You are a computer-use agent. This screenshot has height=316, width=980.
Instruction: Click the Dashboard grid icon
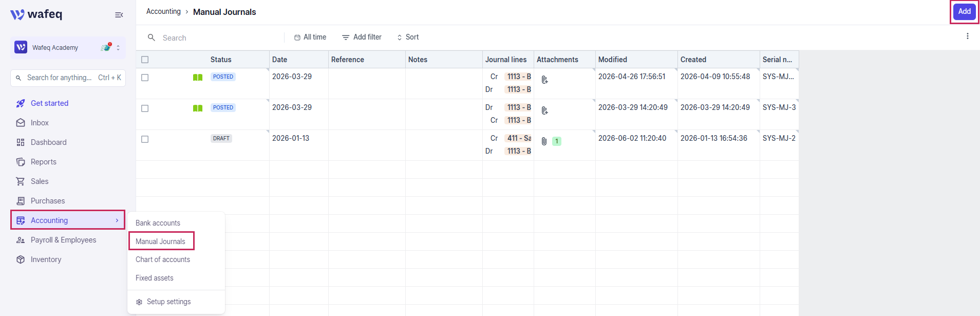[21, 142]
